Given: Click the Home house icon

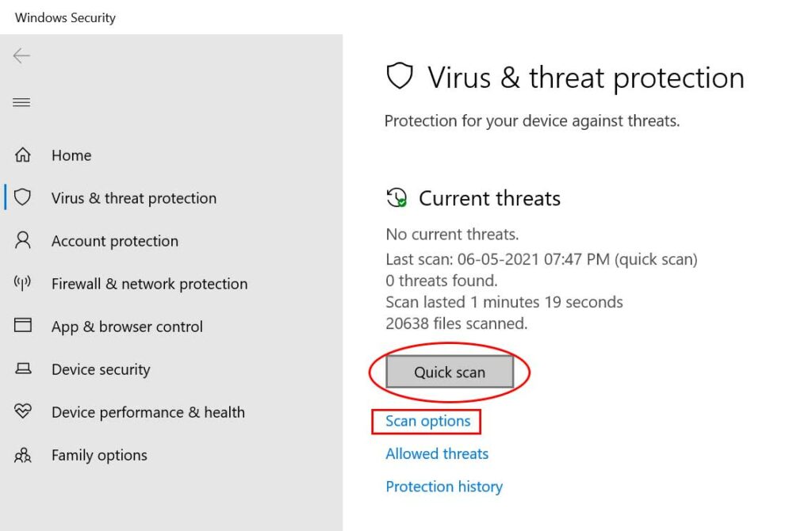Looking at the screenshot, I should pyautogui.click(x=23, y=155).
